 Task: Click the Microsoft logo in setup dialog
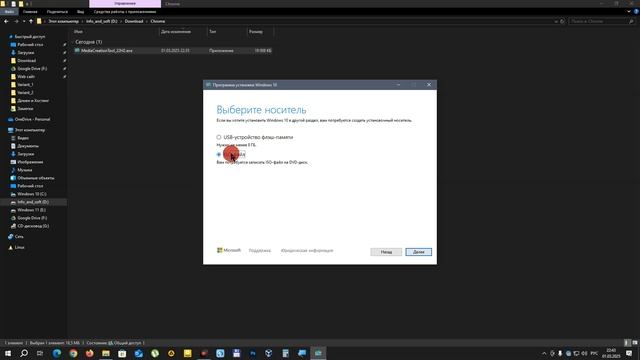coord(229,250)
